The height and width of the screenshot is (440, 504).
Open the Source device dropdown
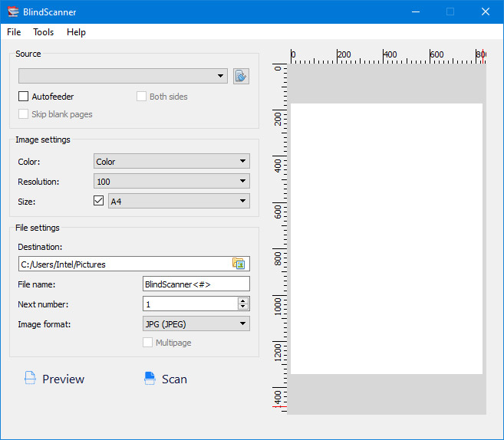click(123, 76)
